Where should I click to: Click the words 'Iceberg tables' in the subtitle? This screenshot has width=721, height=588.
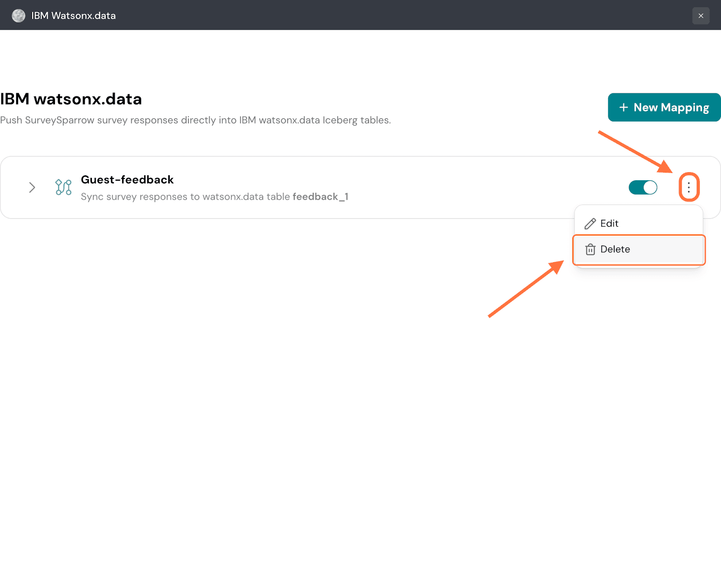click(x=356, y=120)
